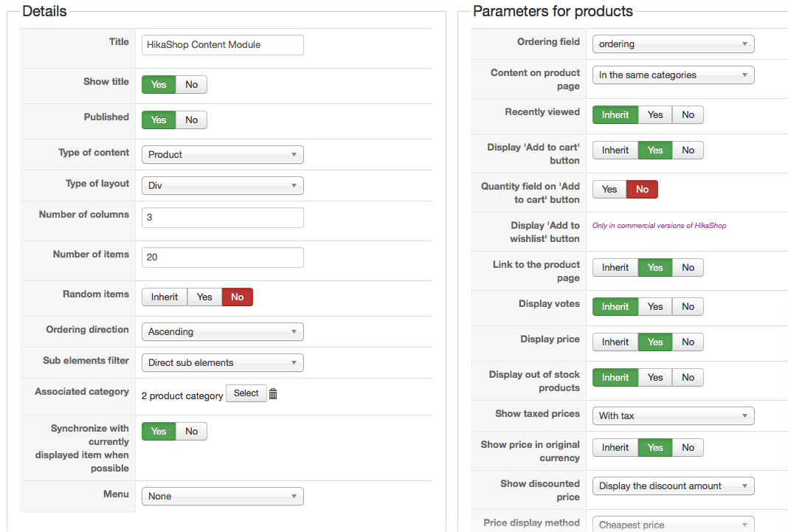
Task: Click the Title text field
Action: coord(222,45)
